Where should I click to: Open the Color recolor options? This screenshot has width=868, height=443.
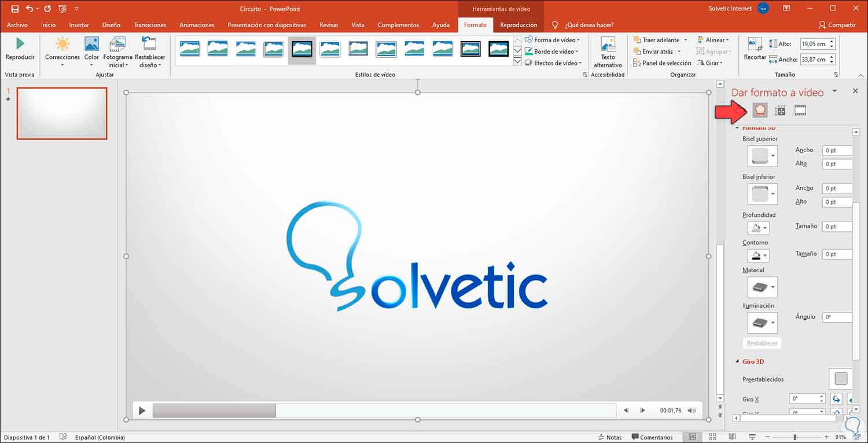pos(91,52)
